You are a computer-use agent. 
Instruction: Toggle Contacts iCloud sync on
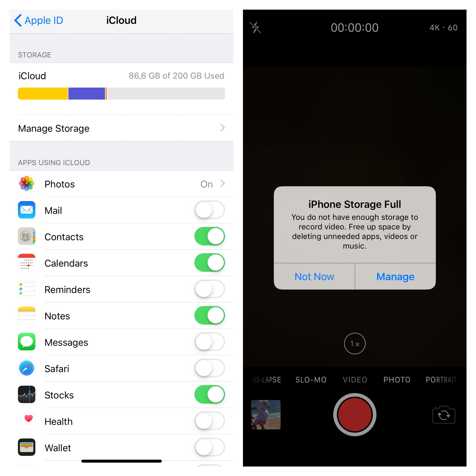210,237
